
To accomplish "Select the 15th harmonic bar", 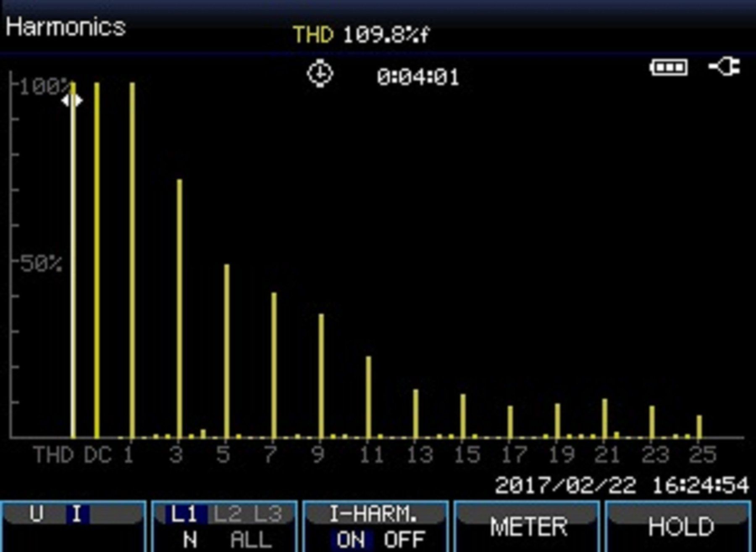I will (x=463, y=416).
